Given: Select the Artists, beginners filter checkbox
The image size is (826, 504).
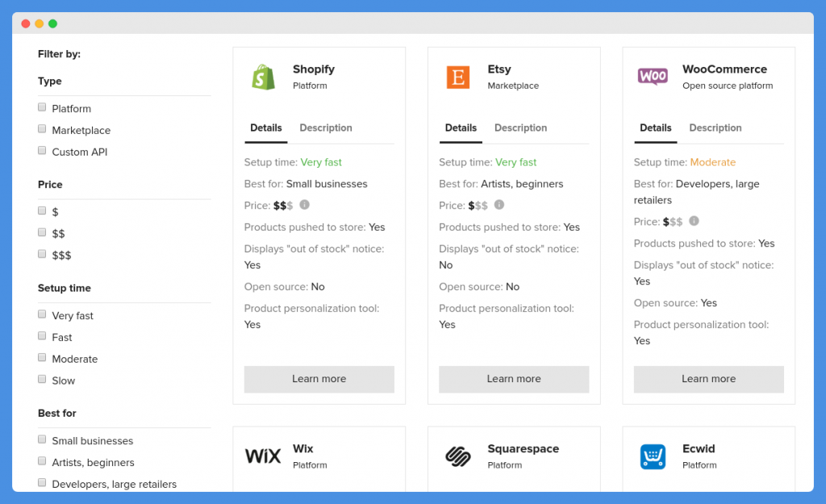Looking at the screenshot, I should 42,461.
